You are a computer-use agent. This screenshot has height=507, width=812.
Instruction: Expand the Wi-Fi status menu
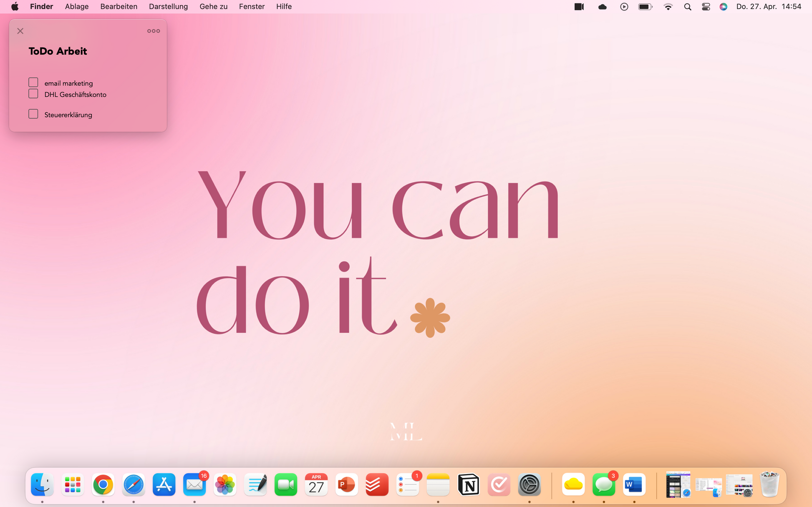click(668, 7)
